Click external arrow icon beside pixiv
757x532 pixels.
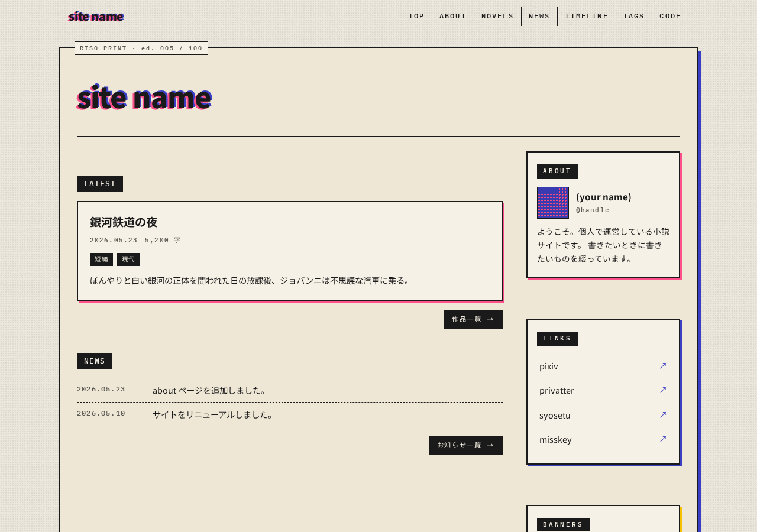[663, 365]
